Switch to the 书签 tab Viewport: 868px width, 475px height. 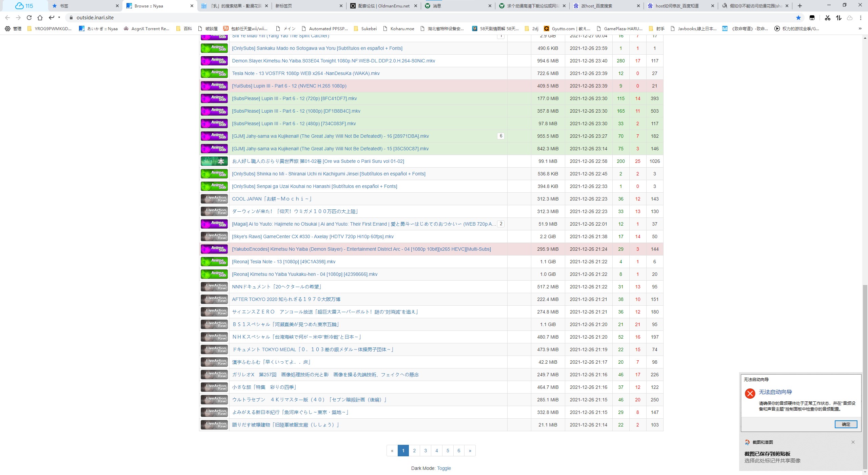point(85,6)
